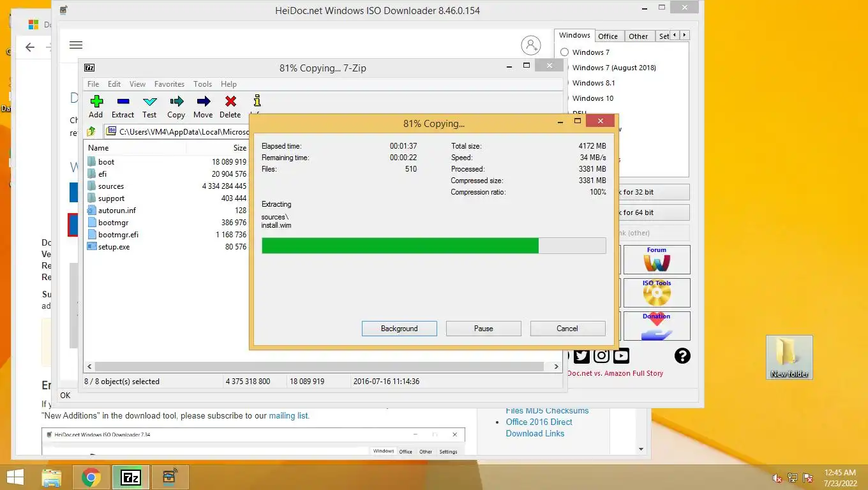Open the hamburger menu in the HeiDoc window
The image size is (868, 490).
76,45
